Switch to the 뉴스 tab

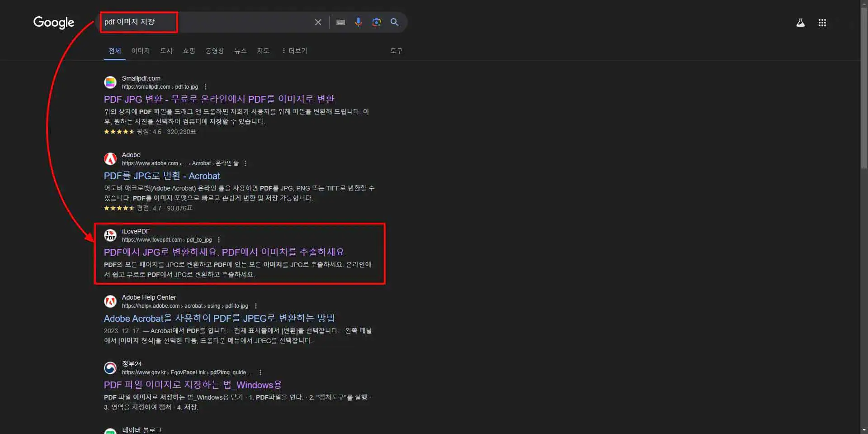click(x=241, y=51)
